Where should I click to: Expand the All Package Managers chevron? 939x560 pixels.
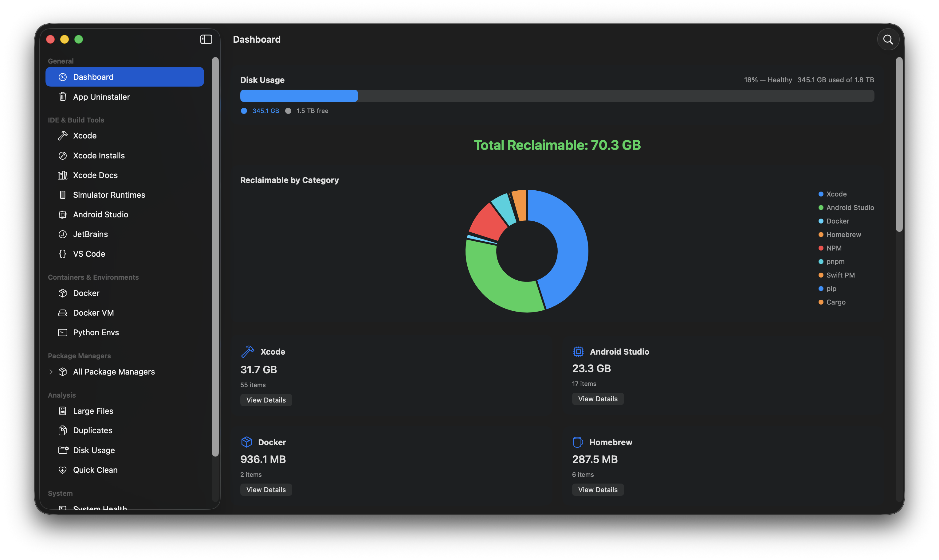click(x=51, y=372)
